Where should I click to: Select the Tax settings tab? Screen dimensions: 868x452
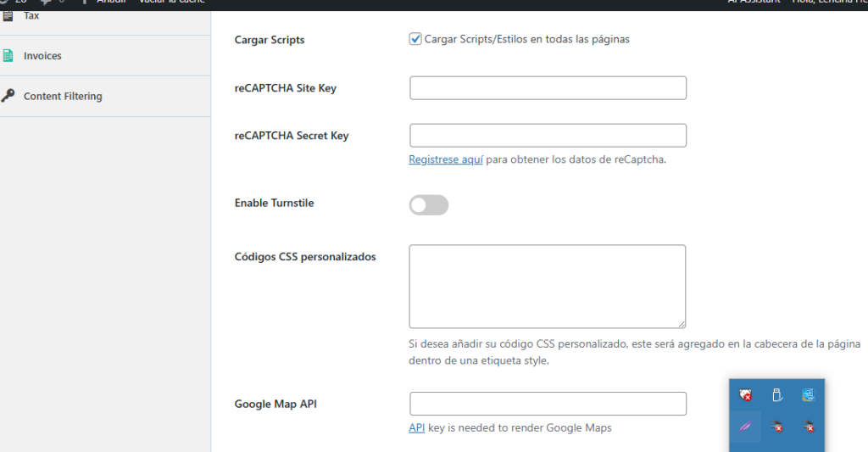[x=31, y=16]
